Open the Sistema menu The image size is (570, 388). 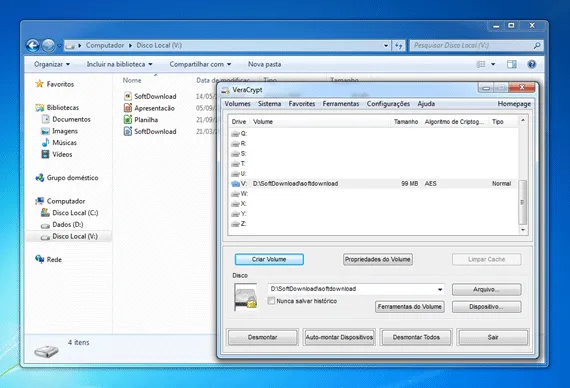[269, 104]
